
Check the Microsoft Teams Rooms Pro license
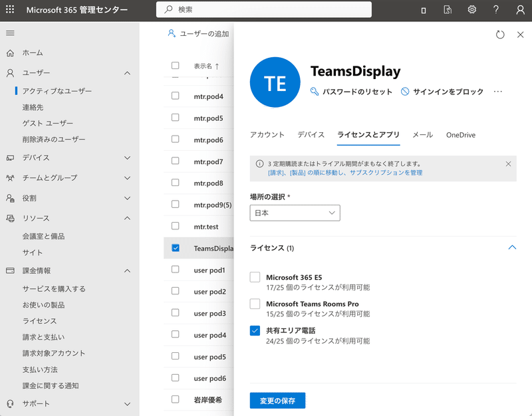[255, 304]
